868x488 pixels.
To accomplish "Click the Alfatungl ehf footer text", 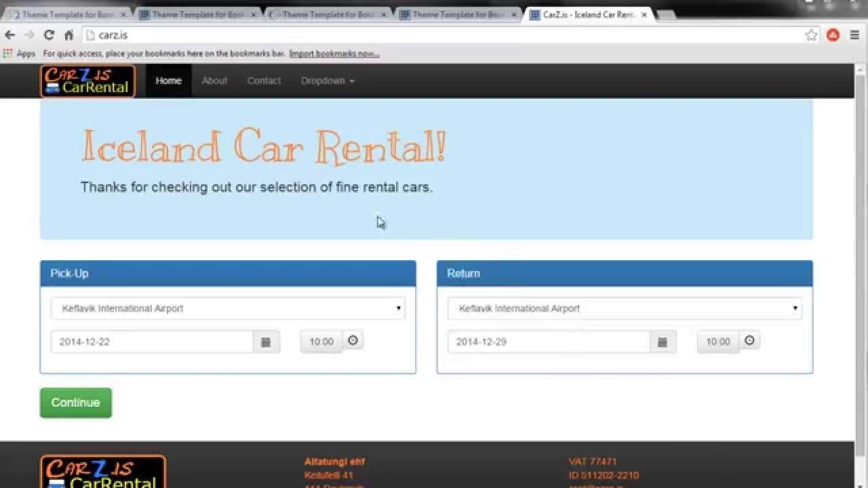I will coord(334,462).
